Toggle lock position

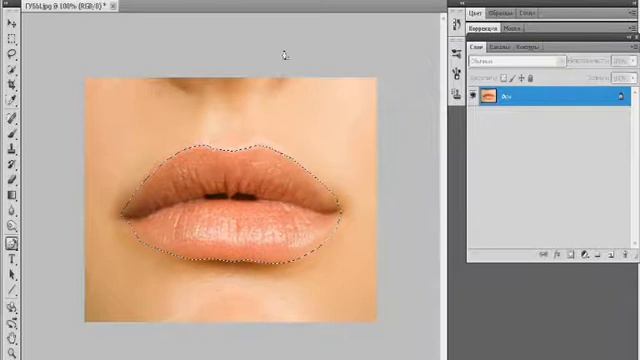pos(522,78)
